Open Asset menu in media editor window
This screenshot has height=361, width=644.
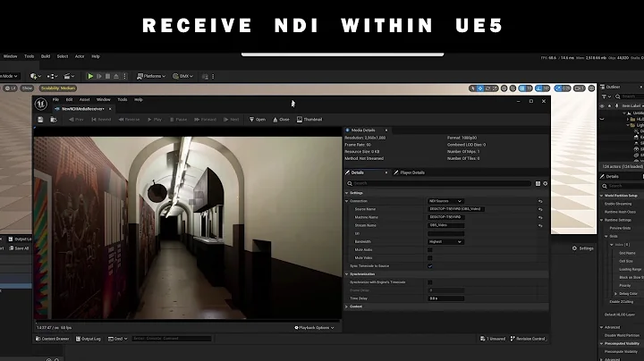[85, 100]
